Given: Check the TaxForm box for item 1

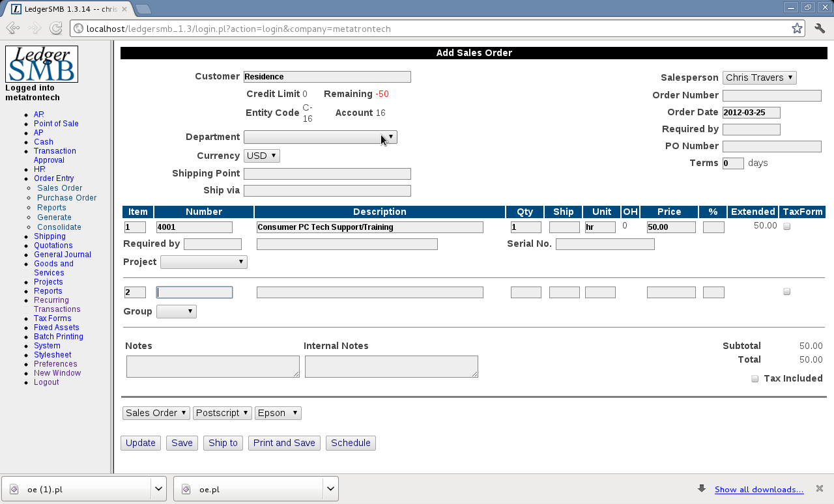Looking at the screenshot, I should (x=786, y=227).
